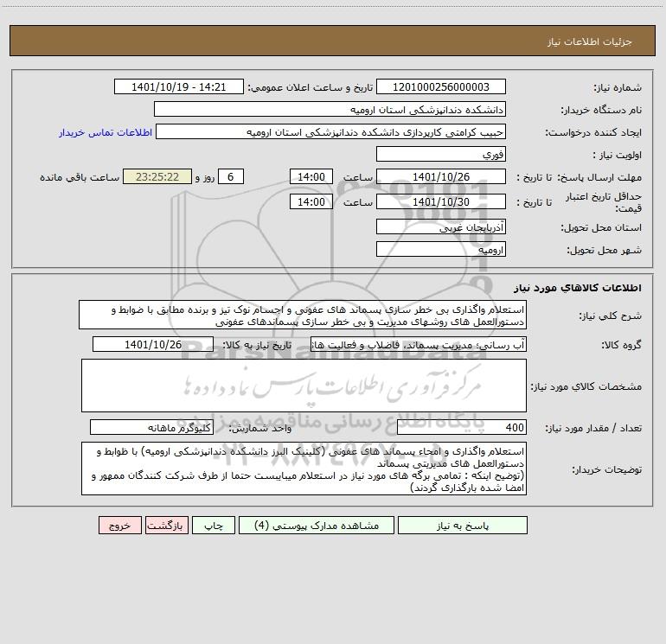Click the empty مشخصات کالای مورد نیاز box
This screenshot has width=666, height=644.
[x=304, y=386]
